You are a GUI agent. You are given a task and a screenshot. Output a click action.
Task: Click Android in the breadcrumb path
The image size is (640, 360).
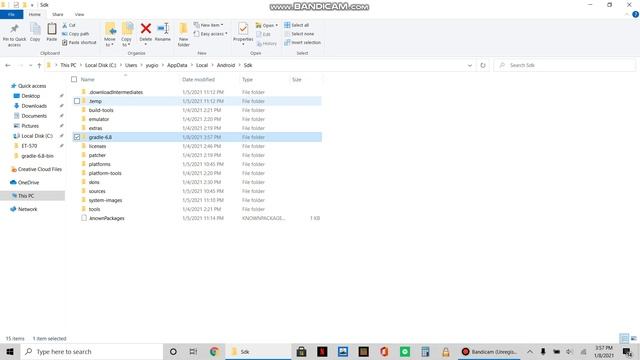[x=226, y=65]
